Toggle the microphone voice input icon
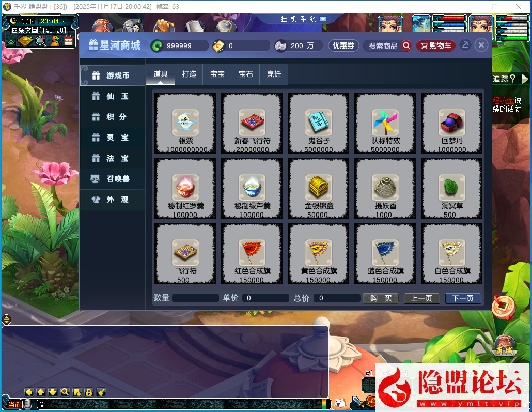This screenshot has height=412, width=532. pos(28,404)
